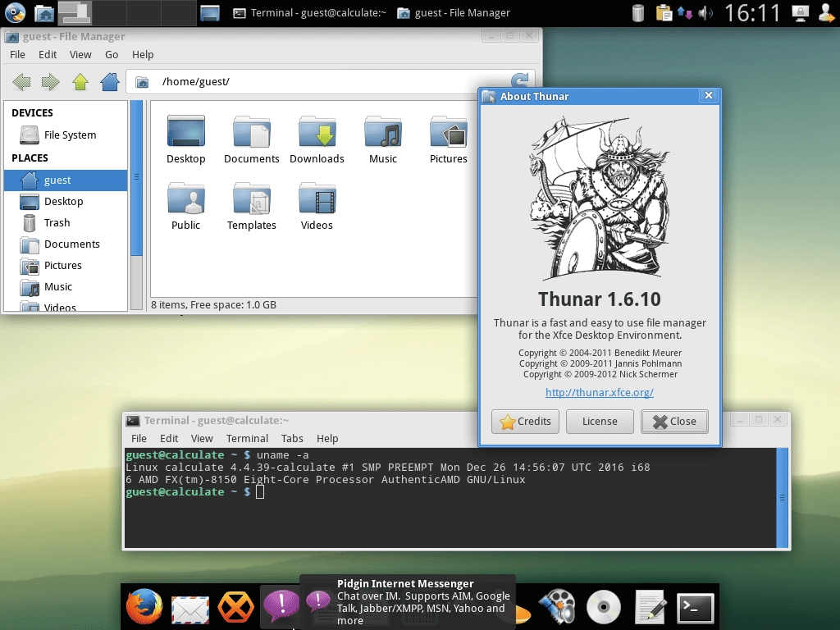Open File System in the sidebar
Viewport: 840px width, 630px height.
pos(66,135)
